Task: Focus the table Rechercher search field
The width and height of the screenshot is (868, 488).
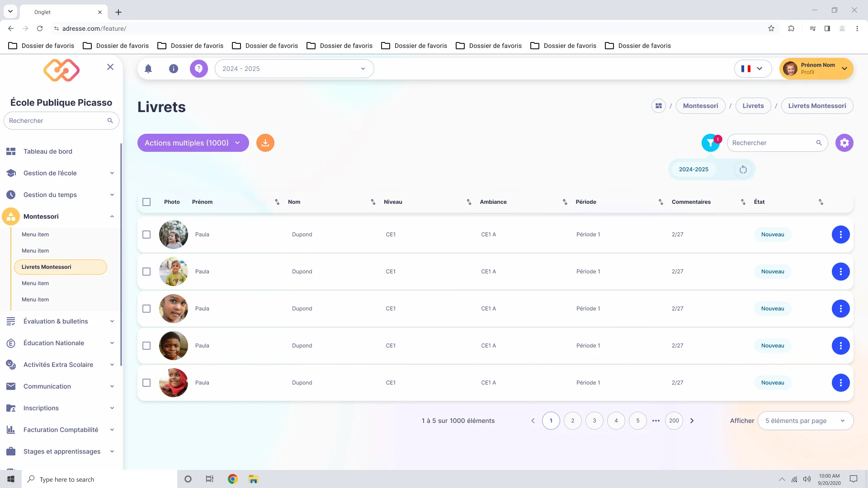Action: [x=777, y=143]
